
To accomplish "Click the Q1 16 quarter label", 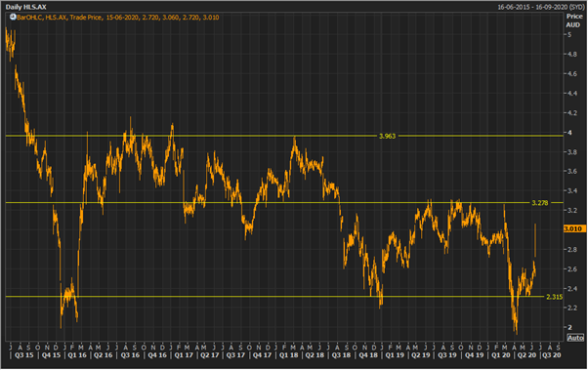I will point(77,355).
